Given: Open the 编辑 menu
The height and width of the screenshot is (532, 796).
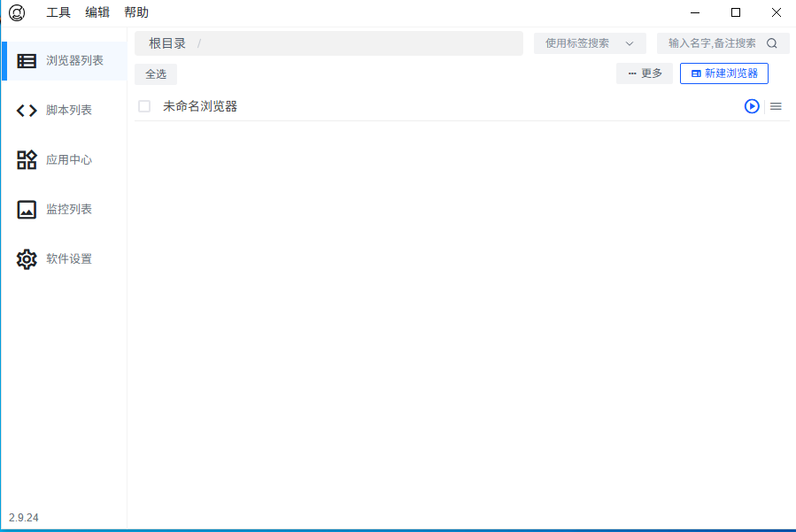Looking at the screenshot, I should click(97, 12).
